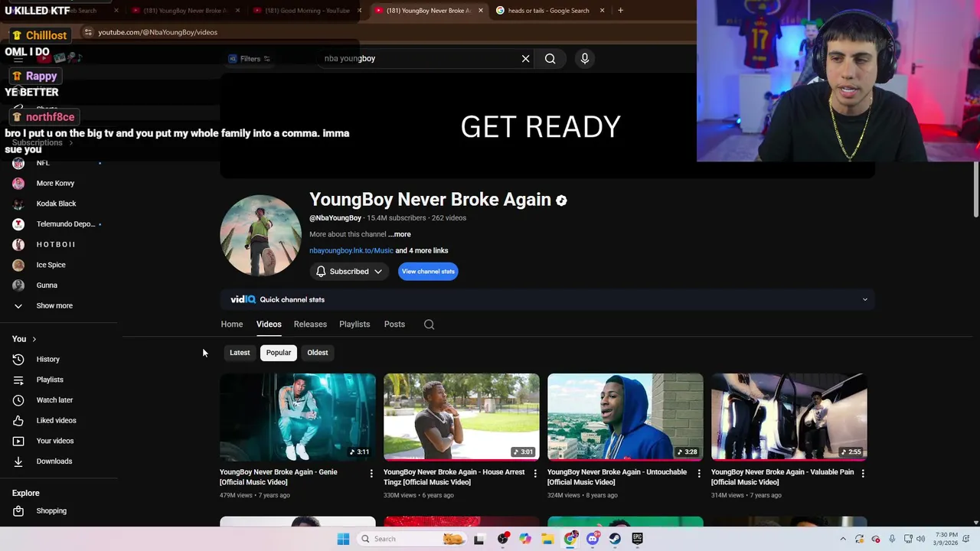Sort videos by Latest
This screenshot has width=980, height=551.
[240, 353]
